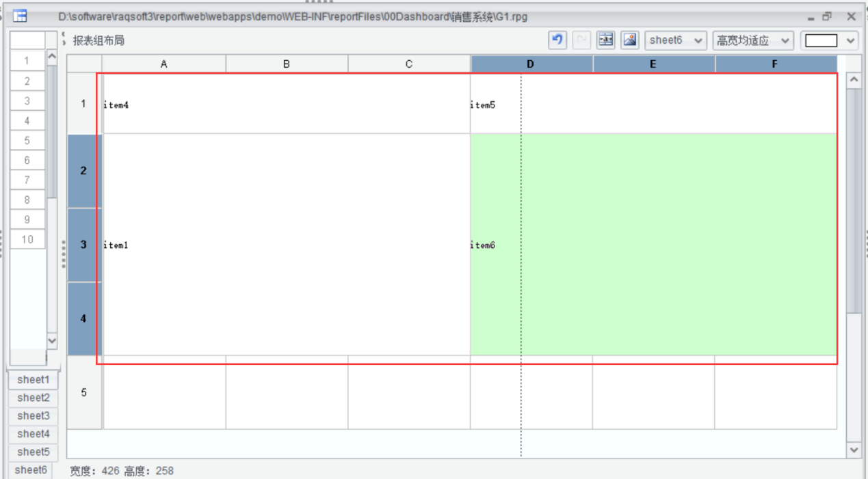Click the 报表组布局 toolbar label
Viewport: 868px width, 479px height.
click(98, 40)
